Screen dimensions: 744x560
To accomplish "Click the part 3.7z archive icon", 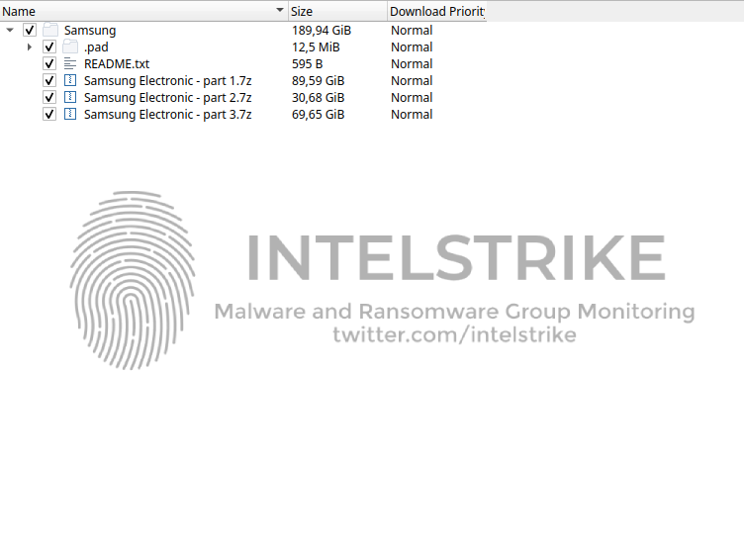I will 70,114.
